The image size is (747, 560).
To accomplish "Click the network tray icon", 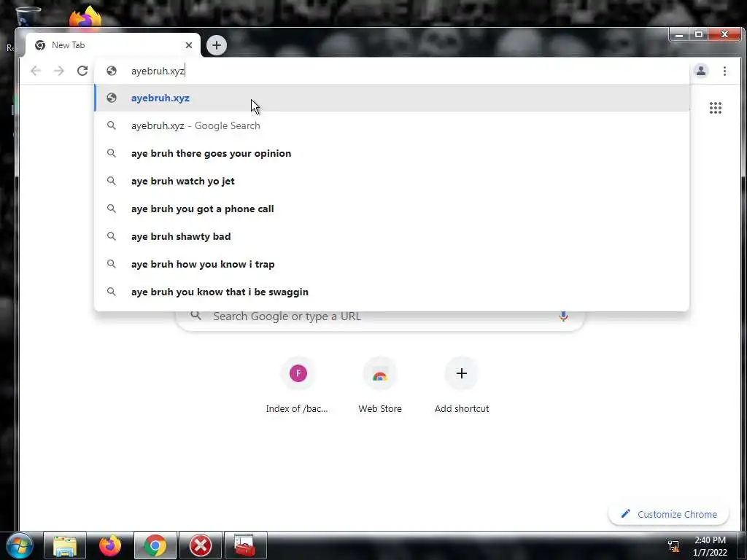I will 673,547.
